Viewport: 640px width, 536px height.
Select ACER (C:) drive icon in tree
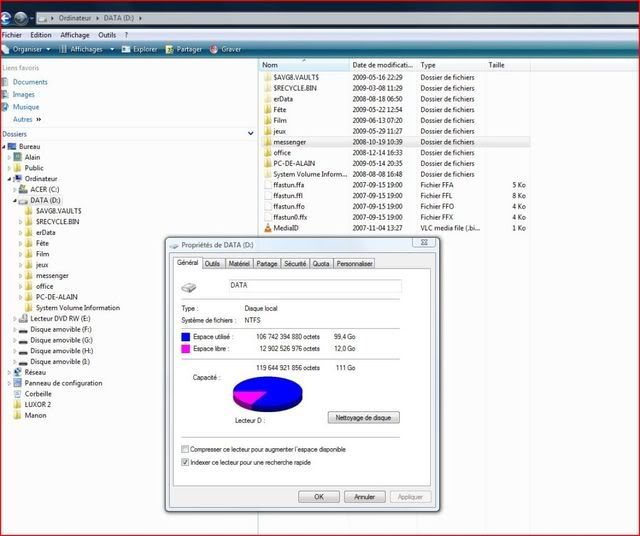pyautogui.click(x=23, y=189)
